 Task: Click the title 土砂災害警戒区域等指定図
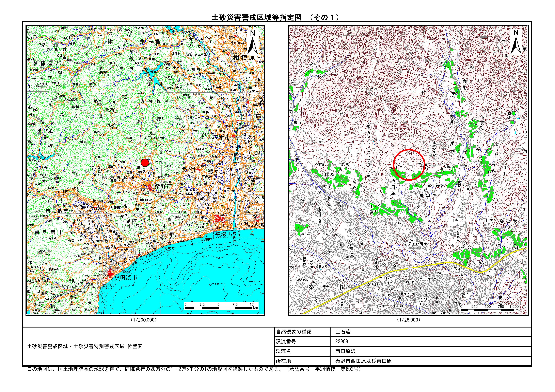[x=257, y=17]
